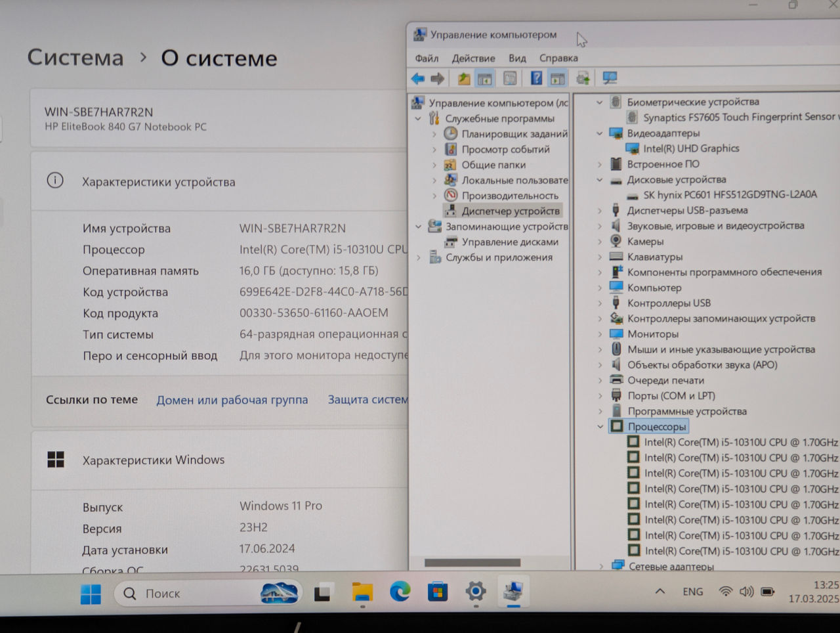Select Task Scheduler (Планировщик заданий) icon

451,133
